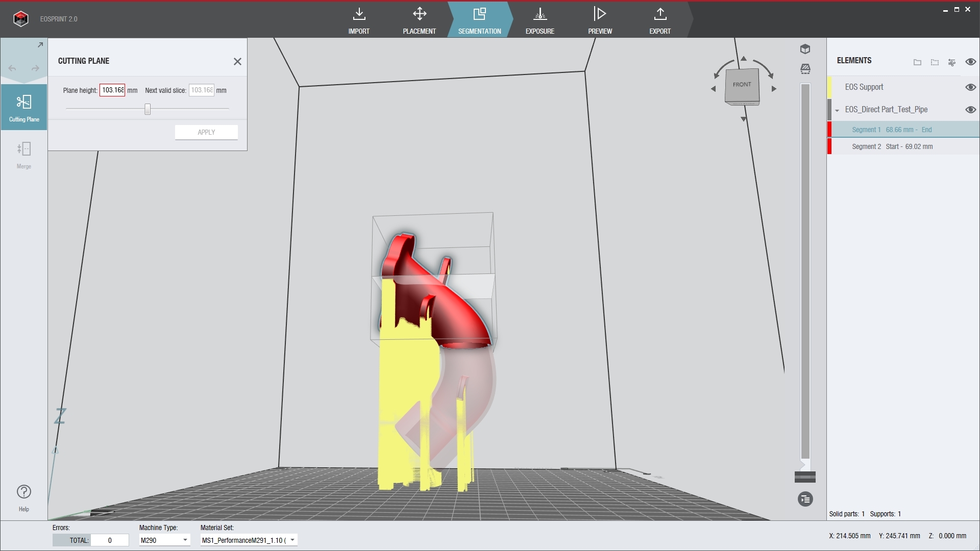The width and height of the screenshot is (980, 551).
Task: Hide EOS_Direct Part_Test_Pipe with eye icon
Action: point(970,110)
